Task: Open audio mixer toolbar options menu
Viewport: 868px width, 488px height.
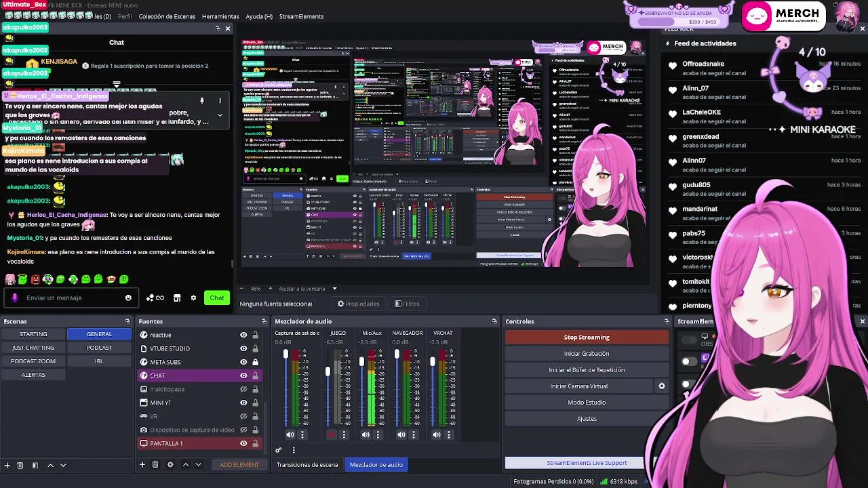Action: [294, 450]
